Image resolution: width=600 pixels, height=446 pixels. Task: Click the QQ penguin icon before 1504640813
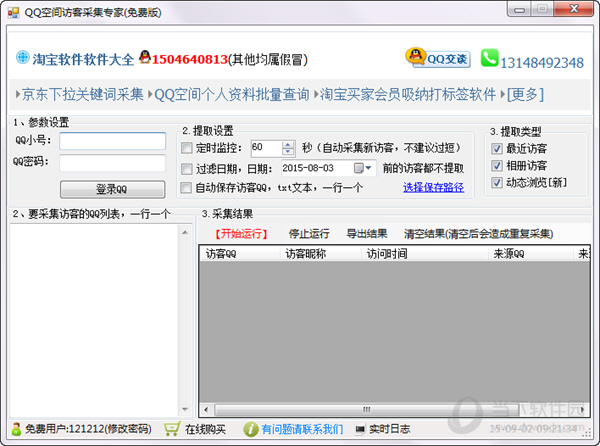[x=144, y=58]
